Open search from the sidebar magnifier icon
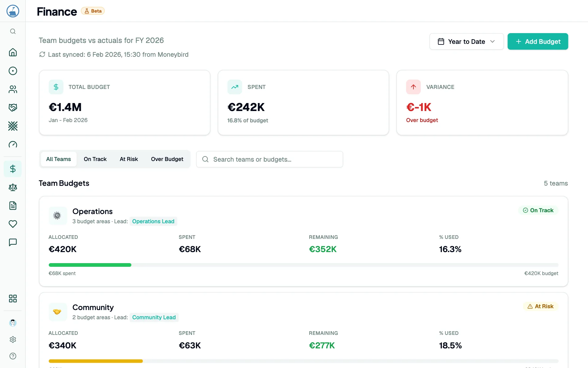This screenshot has height=368, width=588. coord(13,31)
